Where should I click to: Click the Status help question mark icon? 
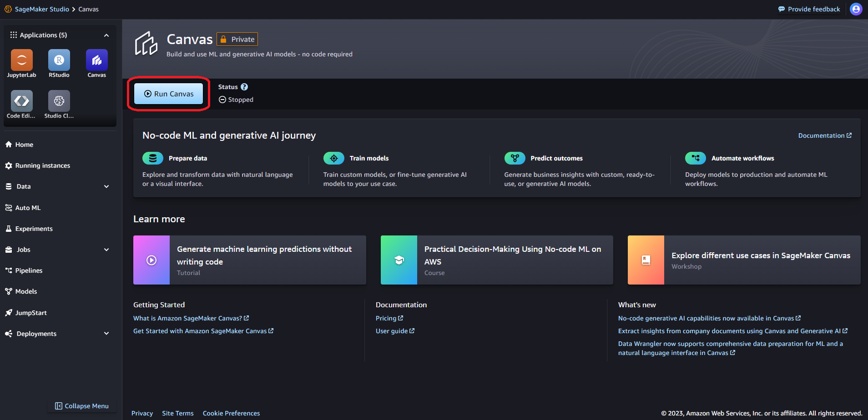(x=244, y=87)
